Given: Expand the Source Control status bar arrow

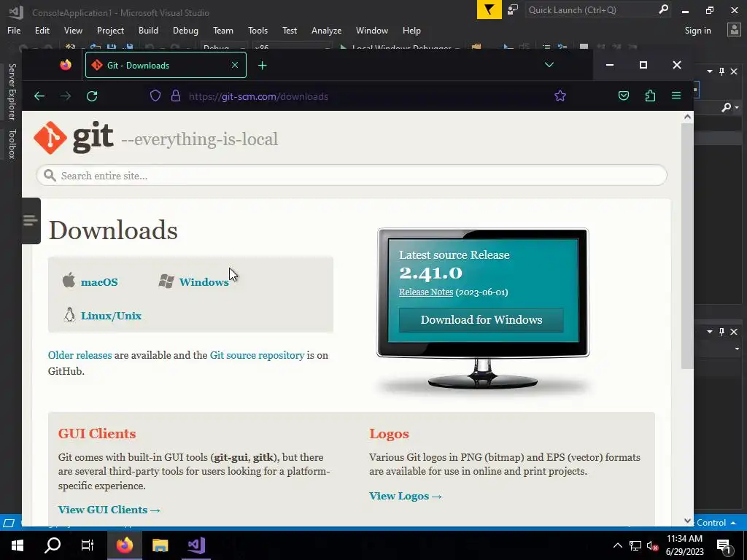Looking at the screenshot, I should [733, 522].
